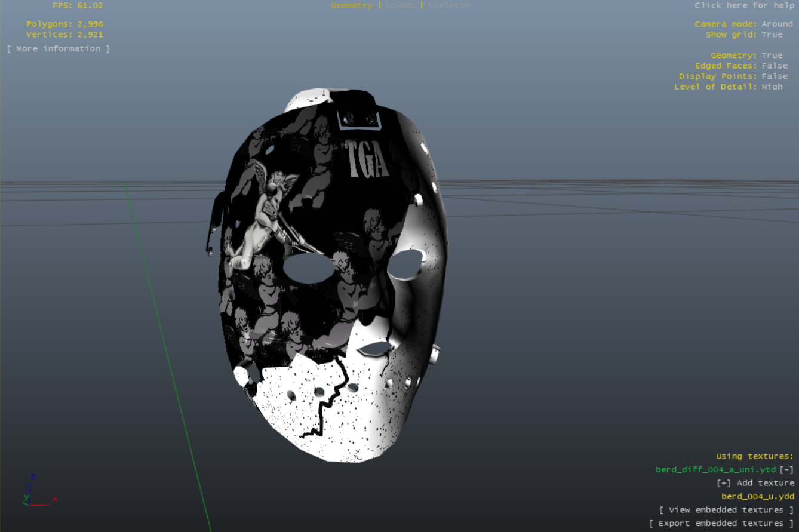Screen dimensions: 799x532
Task: Switch to the Bounds view tab
Action: point(401,5)
